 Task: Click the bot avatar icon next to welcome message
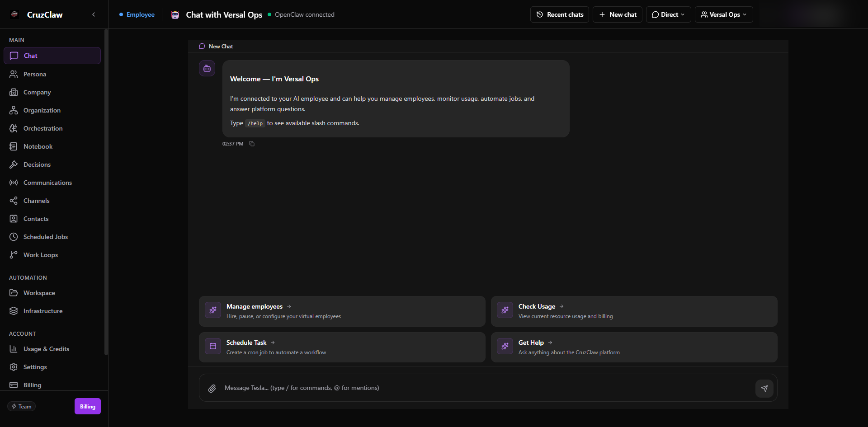click(207, 68)
